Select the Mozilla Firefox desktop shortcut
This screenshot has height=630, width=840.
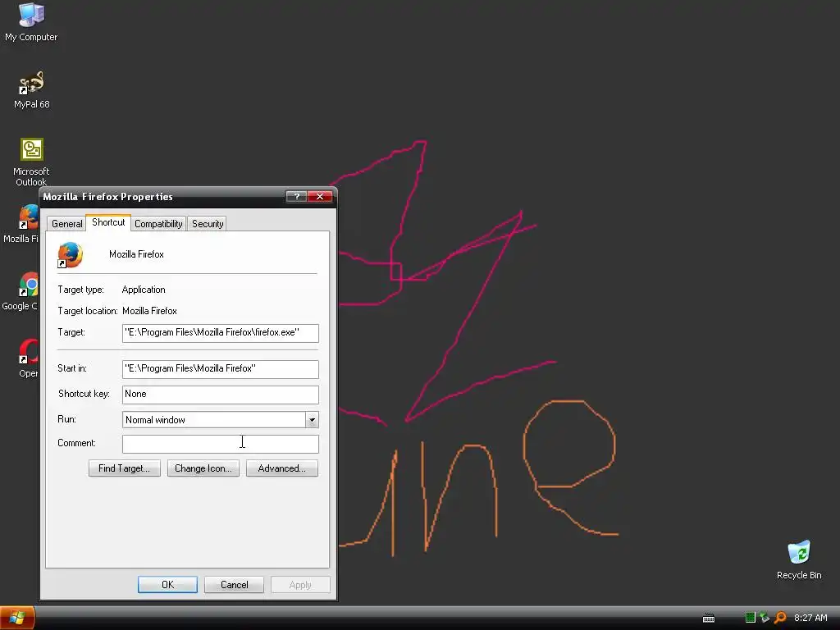click(21, 224)
